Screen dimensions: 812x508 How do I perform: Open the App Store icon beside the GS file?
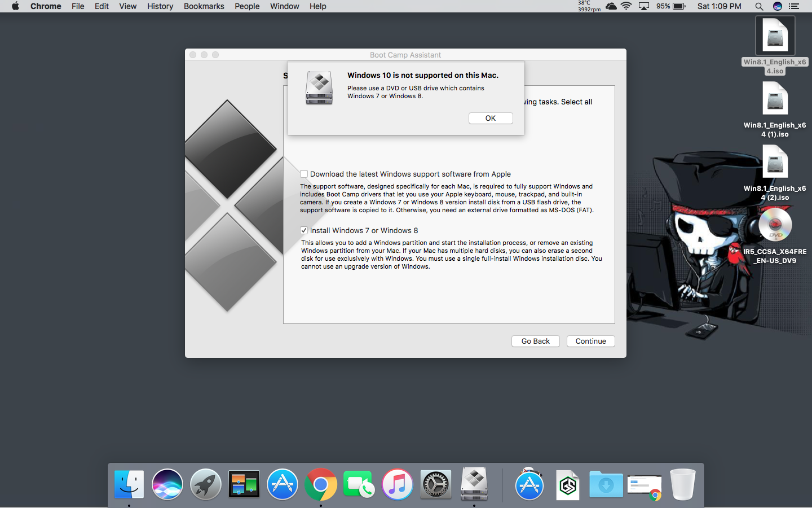[529, 484]
